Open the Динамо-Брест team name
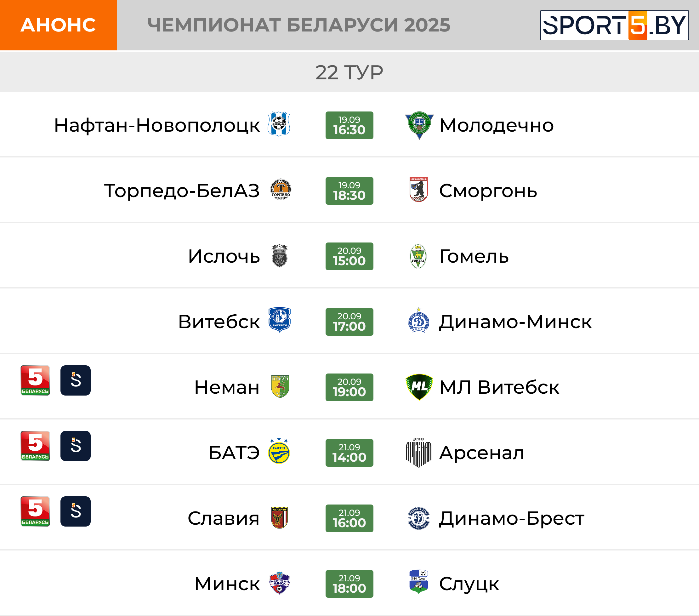Viewport: 699px width, 616px height. (512, 518)
